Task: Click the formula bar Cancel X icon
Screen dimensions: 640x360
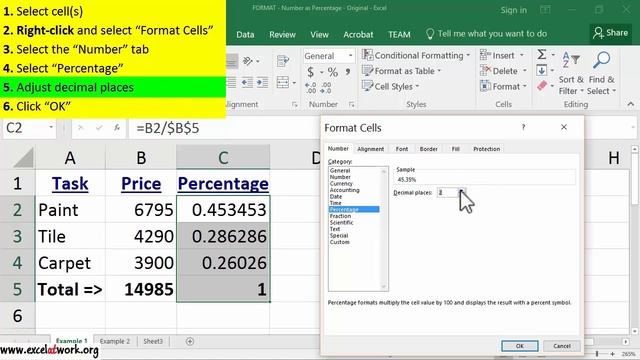Action: point(81,128)
